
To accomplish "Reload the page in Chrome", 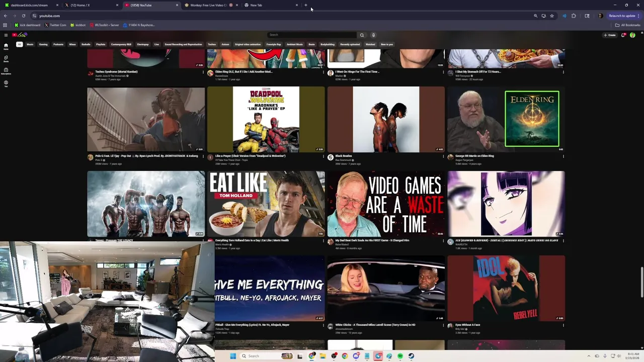I will coord(23,16).
